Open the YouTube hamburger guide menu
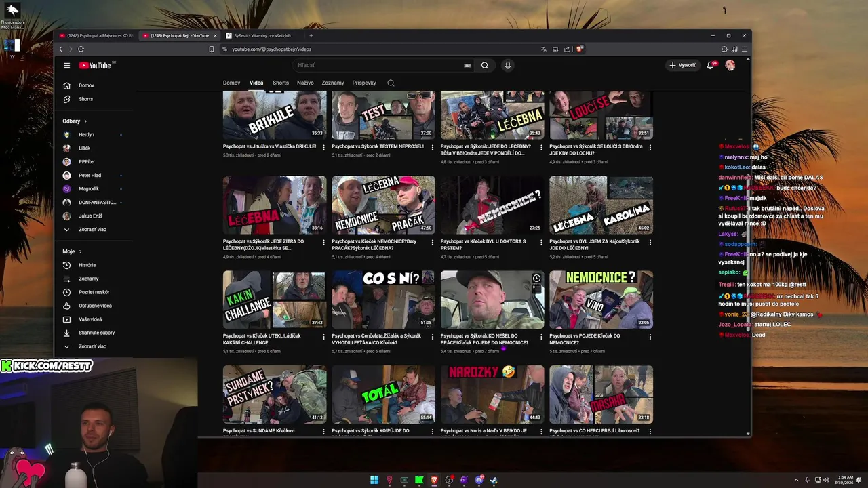 point(66,66)
